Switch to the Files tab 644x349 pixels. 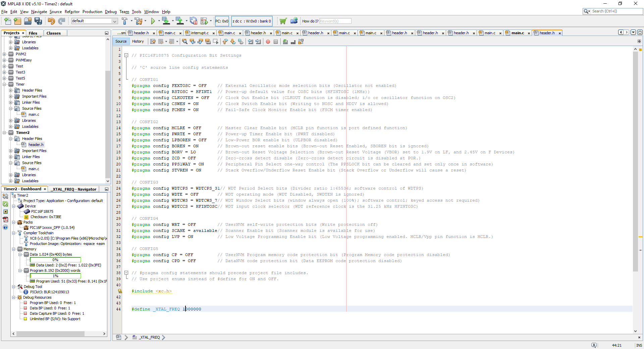pos(33,33)
